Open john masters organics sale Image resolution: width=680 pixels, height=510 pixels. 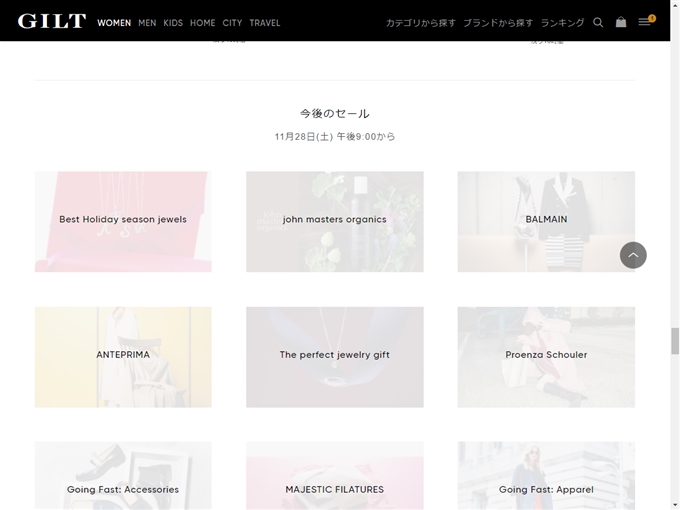click(335, 222)
